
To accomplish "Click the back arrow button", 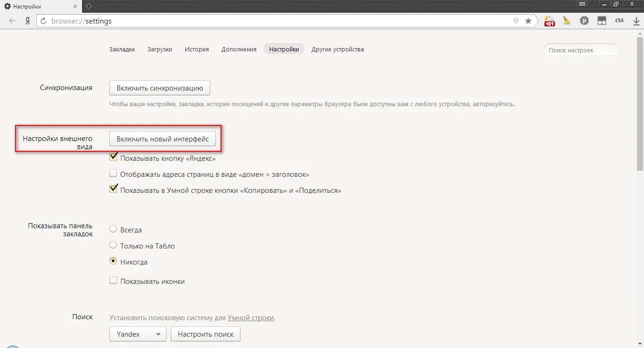I will pos(12,21).
